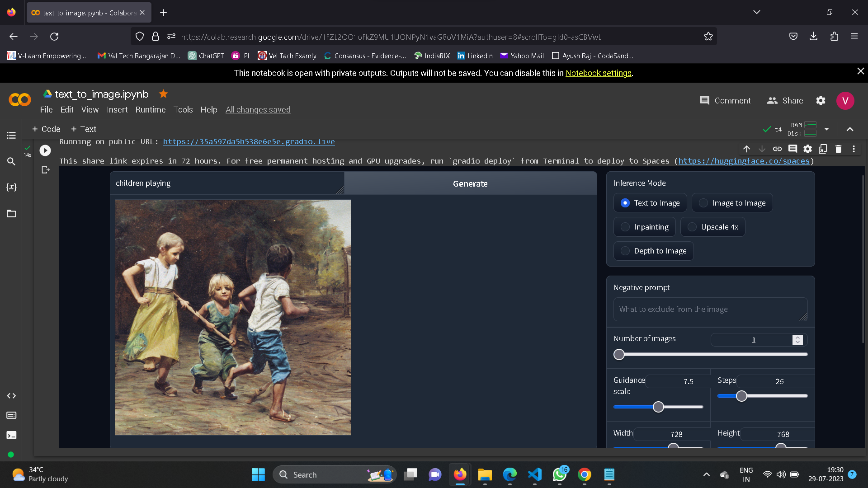Open cell more options menu
The height and width of the screenshot is (488, 868).
tap(854, 149)
